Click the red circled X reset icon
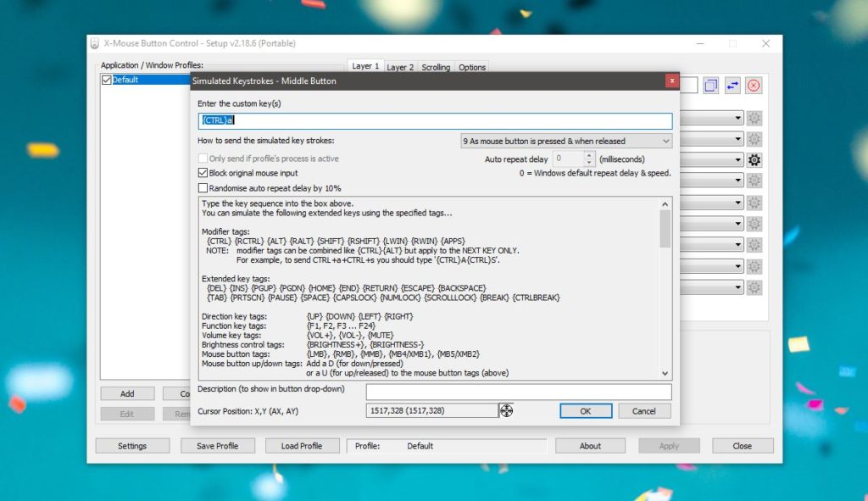 point(754,86)
